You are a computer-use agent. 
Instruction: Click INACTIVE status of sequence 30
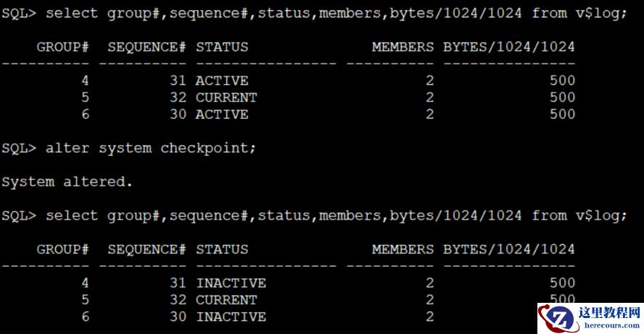coord(231,317)
